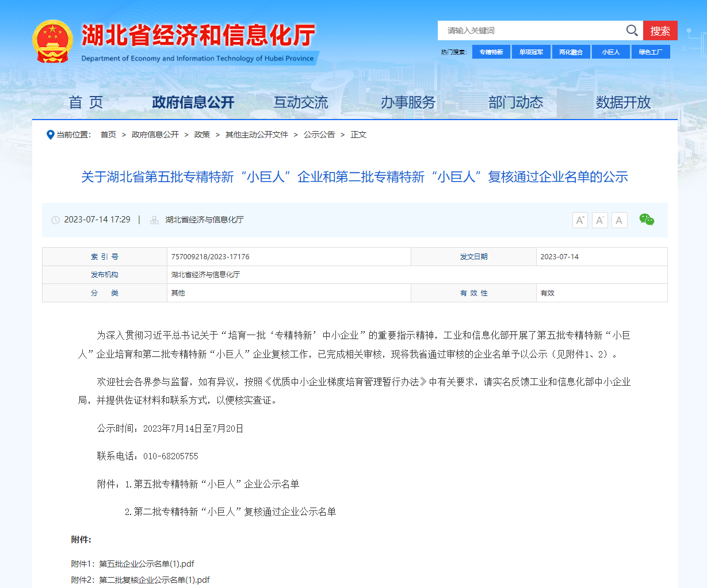Viewport: 707px width, 588px height.
Task: Click the magnifying glass search icon
Action: (x=632, y=30)
